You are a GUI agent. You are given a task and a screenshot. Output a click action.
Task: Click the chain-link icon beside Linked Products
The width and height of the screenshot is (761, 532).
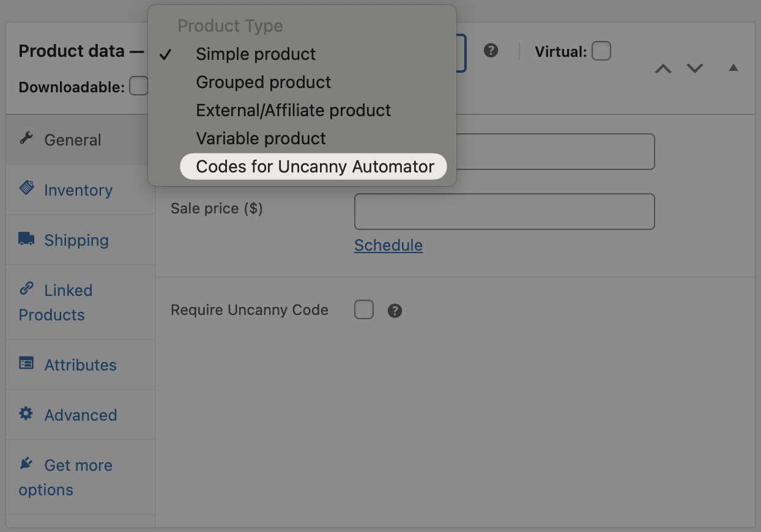[26, 289]
